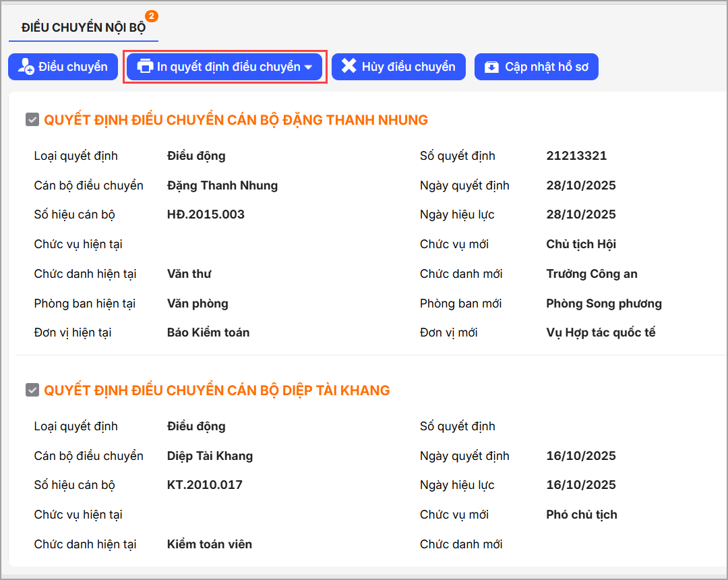Click the heading for Diệp Tài Khang's decision
The image size is (728, 580).
click(x=217, y=390)
